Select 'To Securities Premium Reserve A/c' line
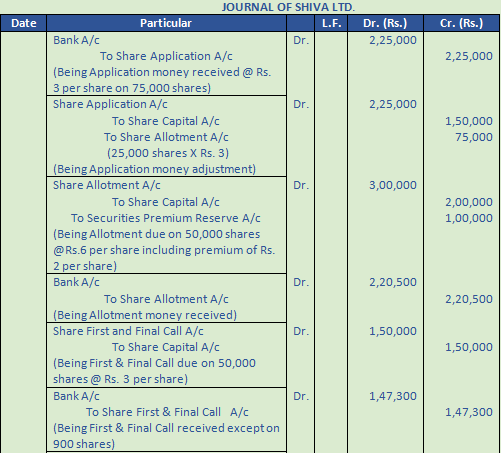Viewport: 501px width, 453px height. pos(166,218)
